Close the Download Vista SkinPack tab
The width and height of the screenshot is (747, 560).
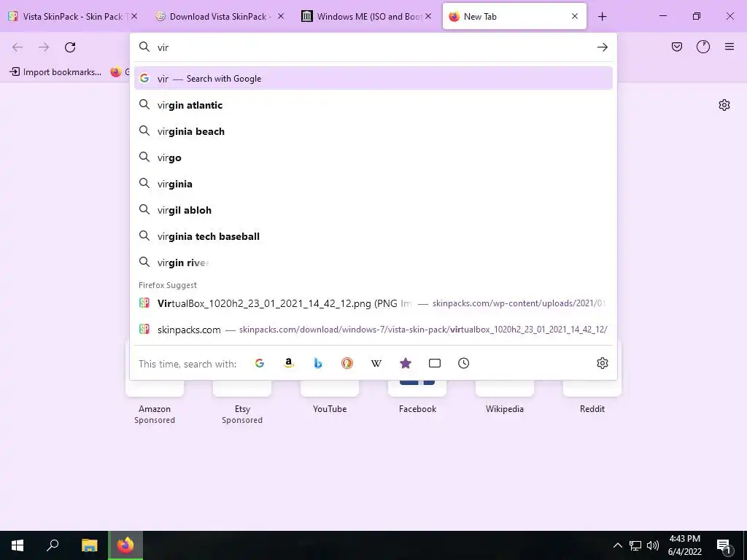[281, 16]
